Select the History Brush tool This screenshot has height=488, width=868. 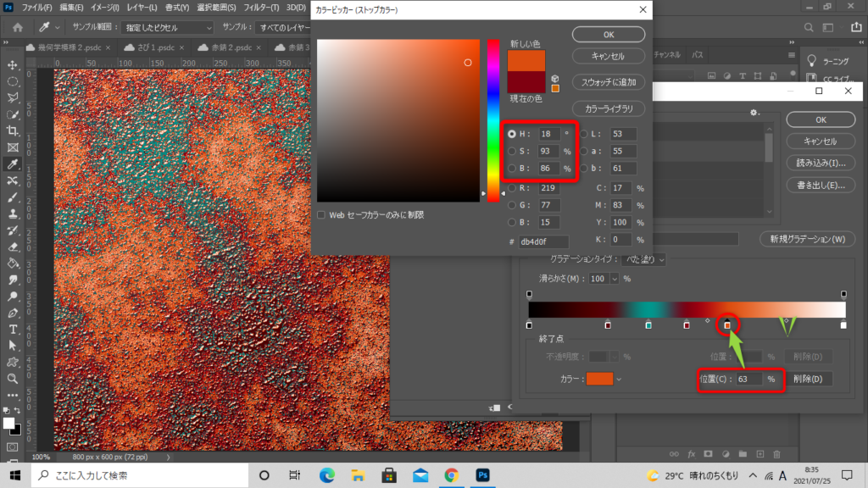pyautogui.click(x=12, y=230)
